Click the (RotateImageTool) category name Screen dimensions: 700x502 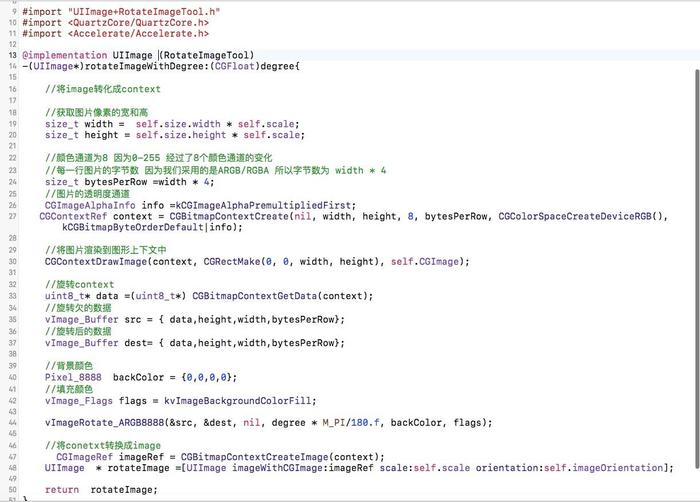pyautogui.click(x=207, y=55)
